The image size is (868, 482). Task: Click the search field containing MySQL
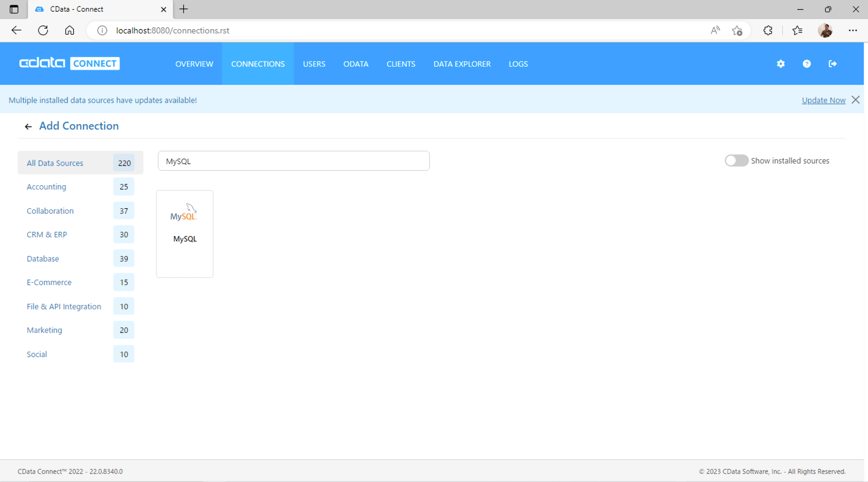(294, 161)
